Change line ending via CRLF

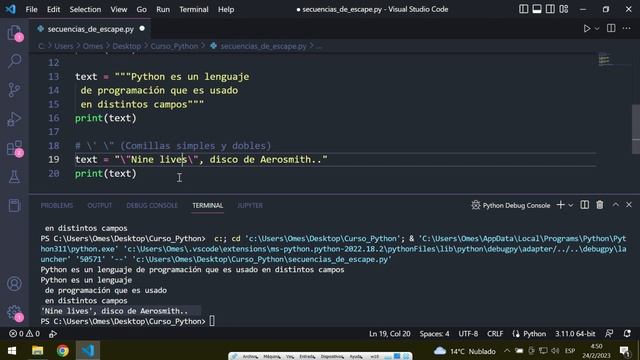[495, 334]
